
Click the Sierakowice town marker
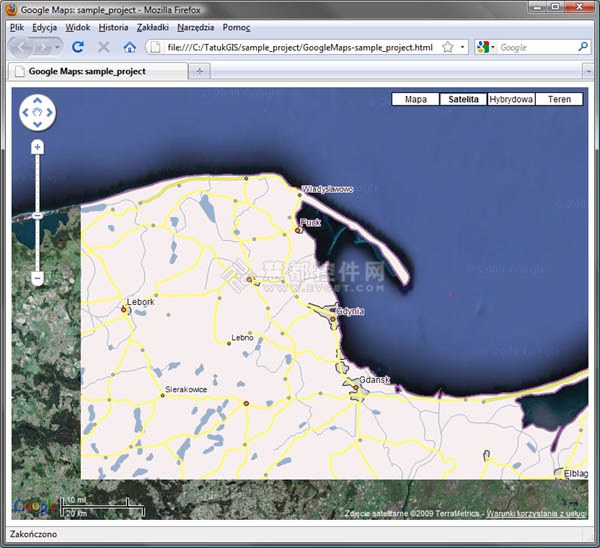163,396
